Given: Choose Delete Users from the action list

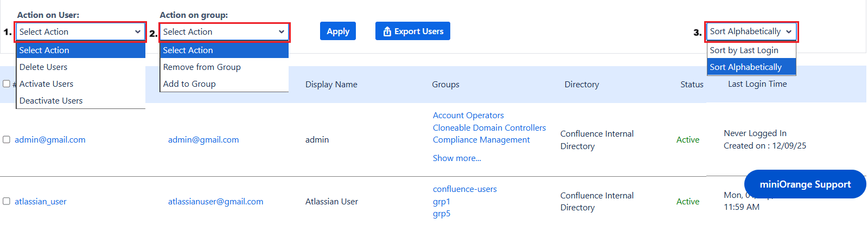Looking at the screenshot, I should click(x=43, y=67).
